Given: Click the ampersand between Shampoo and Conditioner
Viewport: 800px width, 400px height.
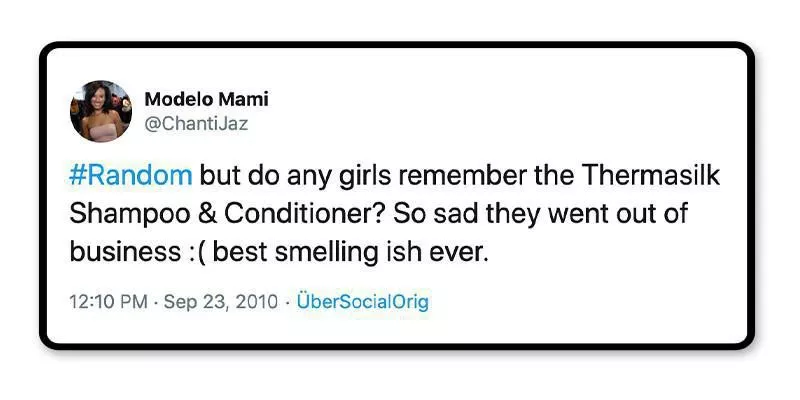Looking at the screenshot, I should 185,214.
